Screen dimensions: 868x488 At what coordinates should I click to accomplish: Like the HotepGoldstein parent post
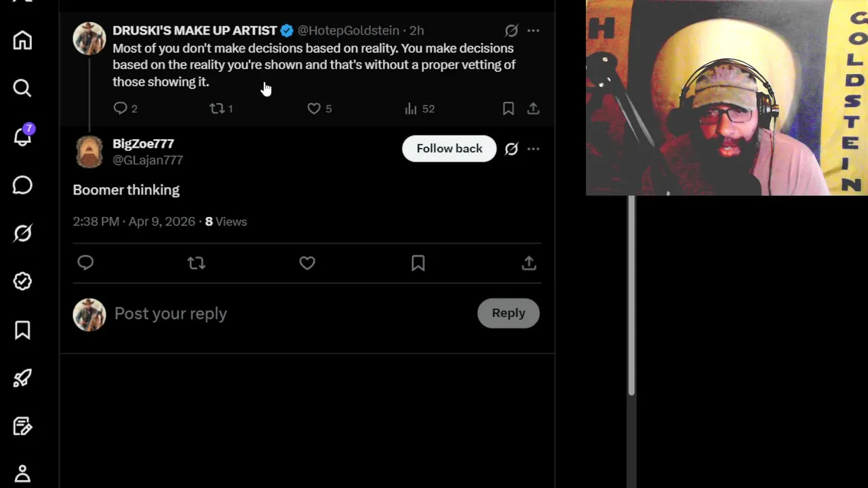(x=314, y=108)
